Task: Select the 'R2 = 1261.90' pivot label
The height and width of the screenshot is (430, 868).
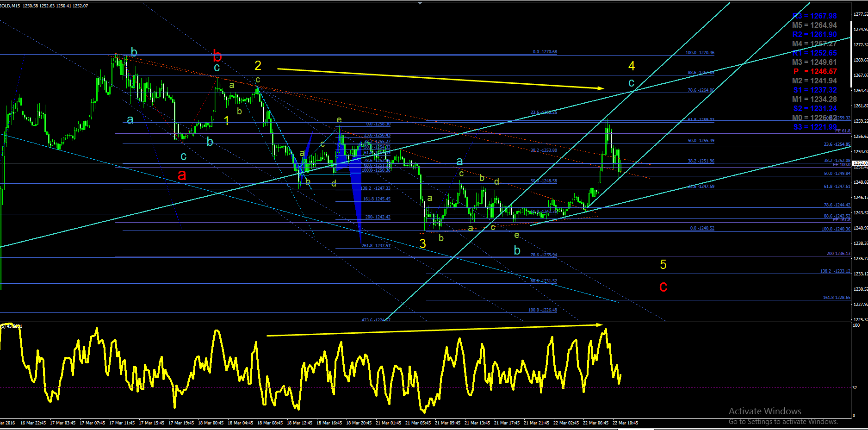Action: click(814, 35)
